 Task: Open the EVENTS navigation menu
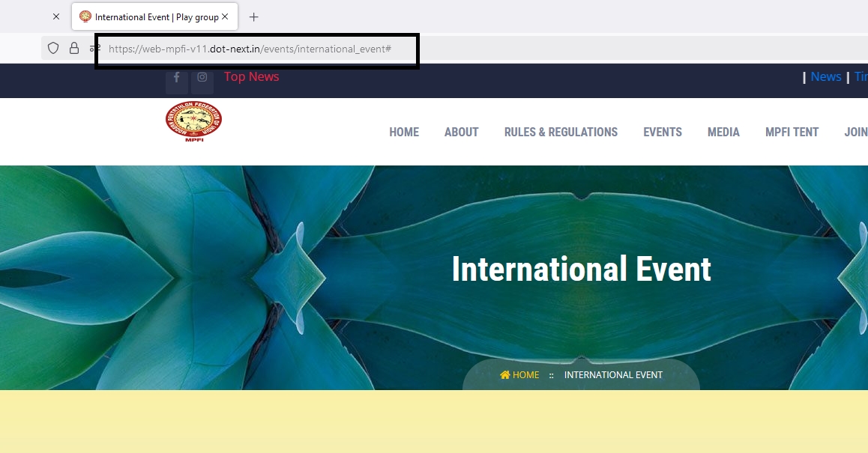point(662,132)
